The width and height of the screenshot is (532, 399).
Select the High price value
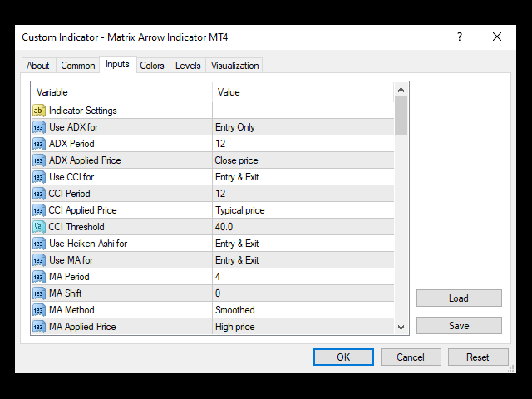[x=234, y=327]
